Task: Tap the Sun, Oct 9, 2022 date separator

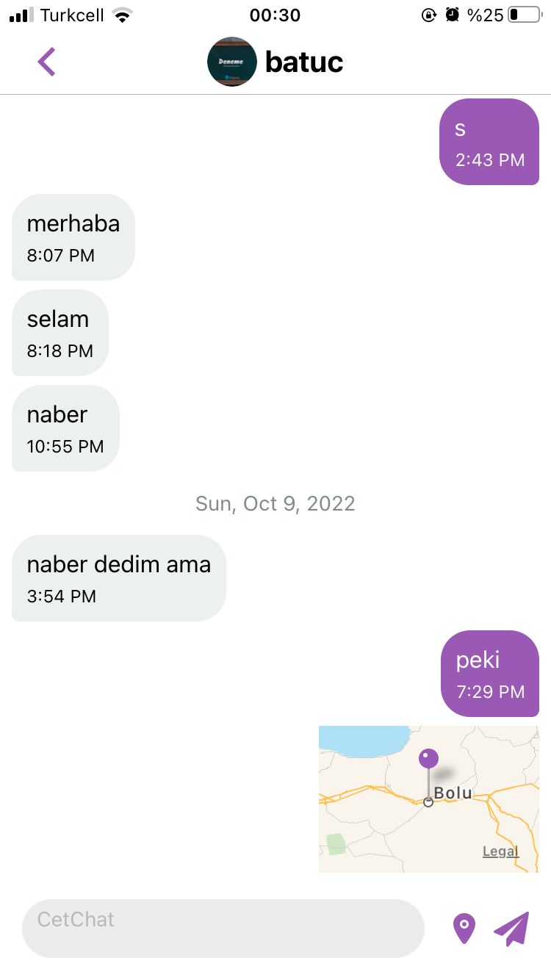Action: (x=275, y=503)
